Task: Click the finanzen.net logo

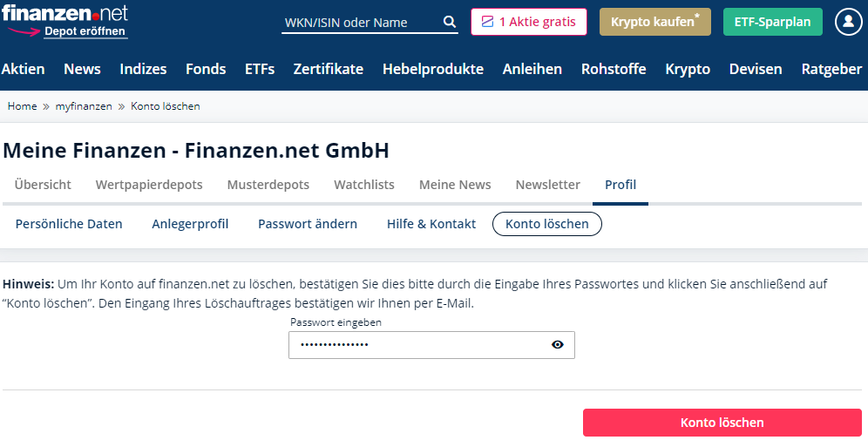Action: [64, 12]
